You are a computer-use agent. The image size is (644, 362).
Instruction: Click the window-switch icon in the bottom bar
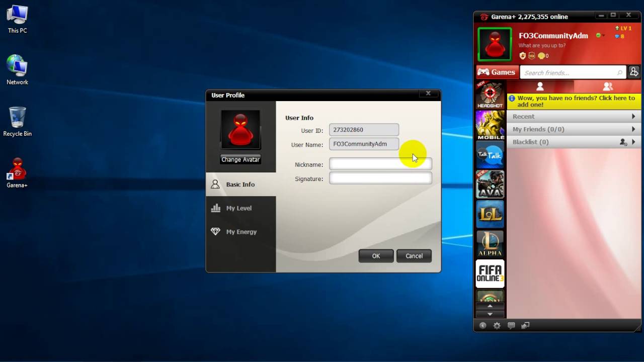click(525, 326)
